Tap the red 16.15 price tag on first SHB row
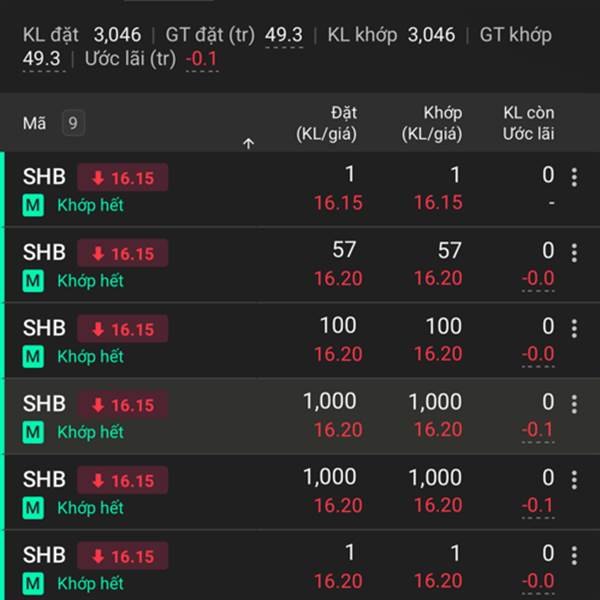 pos(122,178)
